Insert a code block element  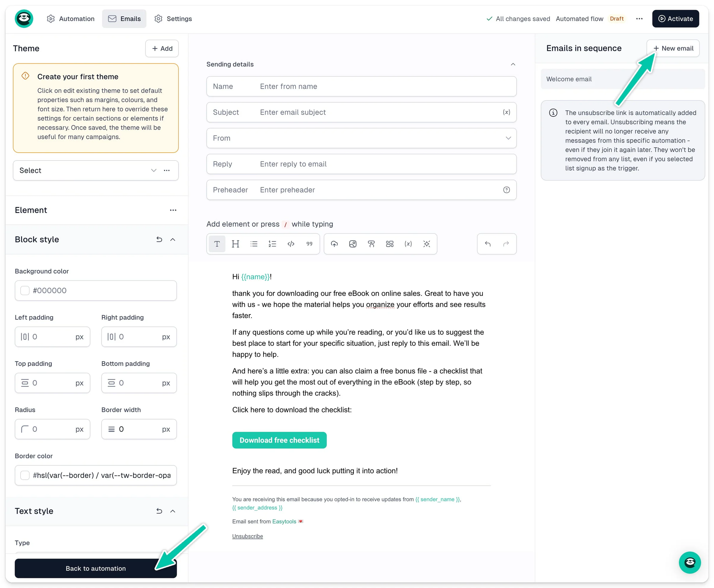291,244
